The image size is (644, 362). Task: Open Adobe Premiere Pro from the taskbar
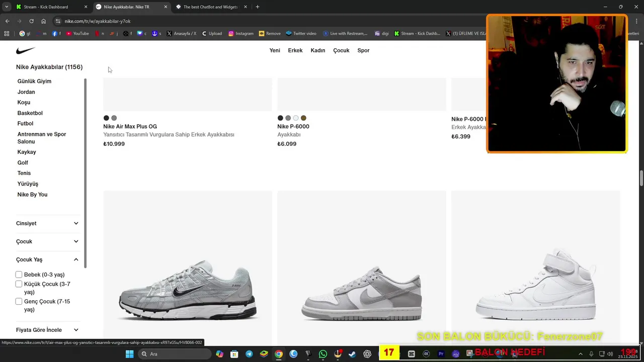click(441, 354)
